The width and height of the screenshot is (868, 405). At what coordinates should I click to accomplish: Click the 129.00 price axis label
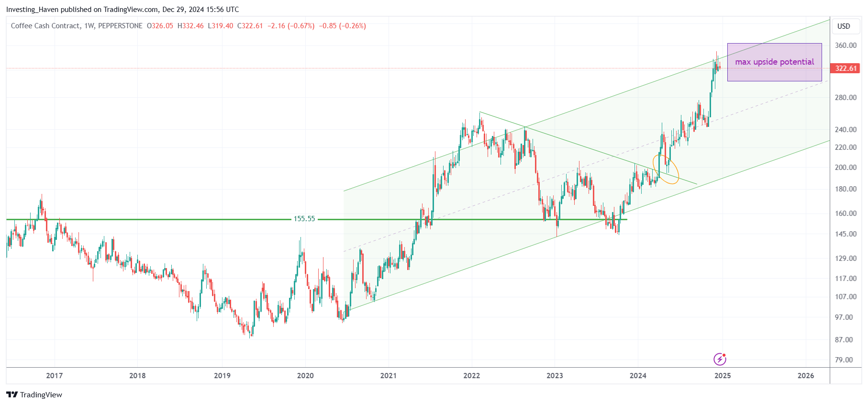click(846, 259)
